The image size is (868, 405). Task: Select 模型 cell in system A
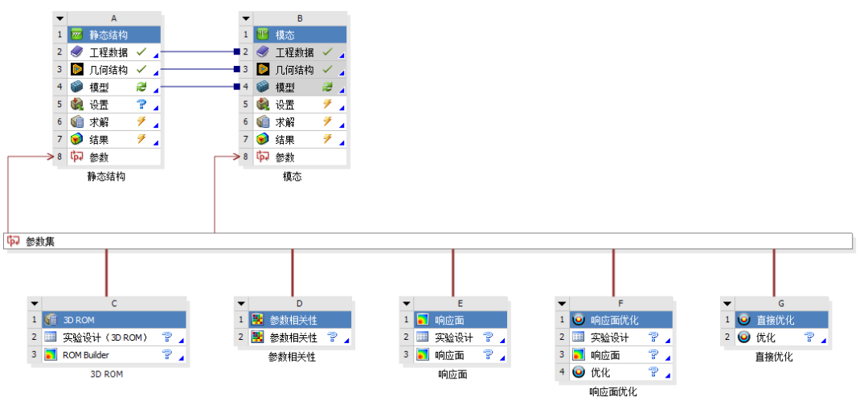click(115, 88)
